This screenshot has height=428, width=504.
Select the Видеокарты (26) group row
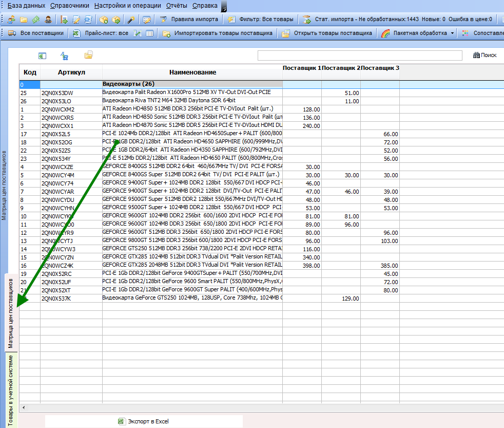(192, 84)
